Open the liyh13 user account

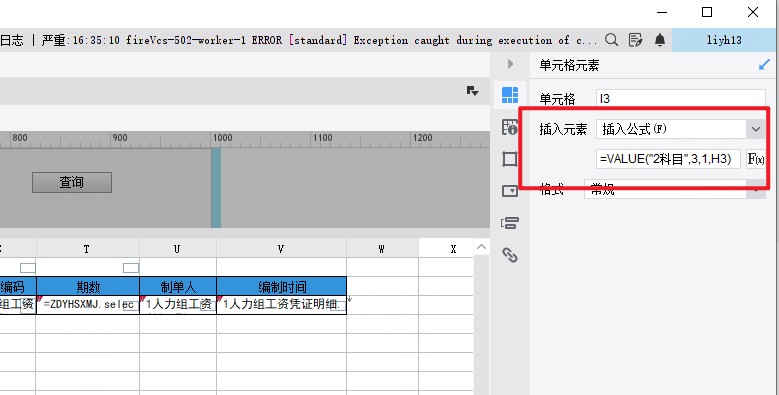coord(724,40)
